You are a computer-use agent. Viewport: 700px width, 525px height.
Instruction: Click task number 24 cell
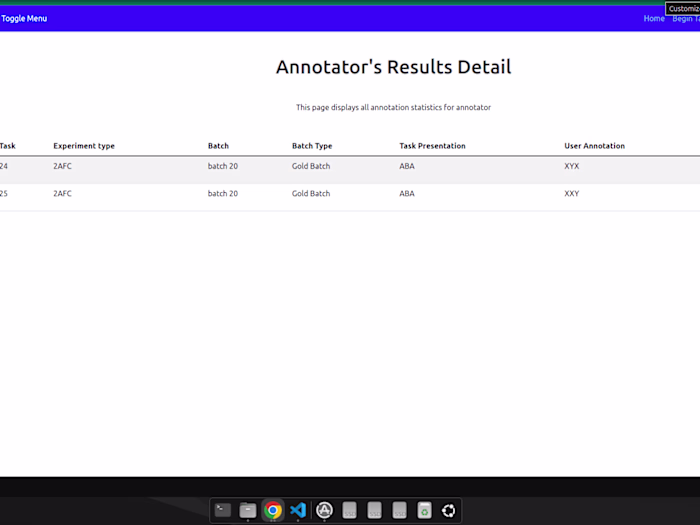[x=4, y=166]
